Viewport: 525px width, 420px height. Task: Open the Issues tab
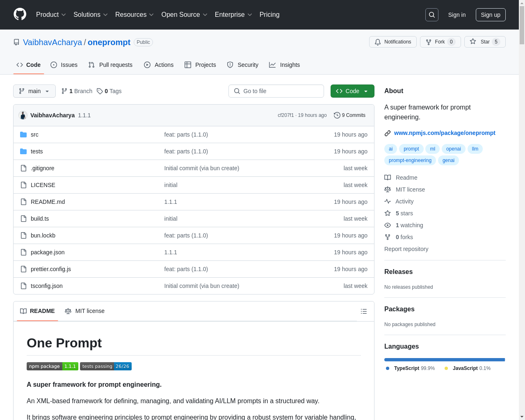(64, 65)
